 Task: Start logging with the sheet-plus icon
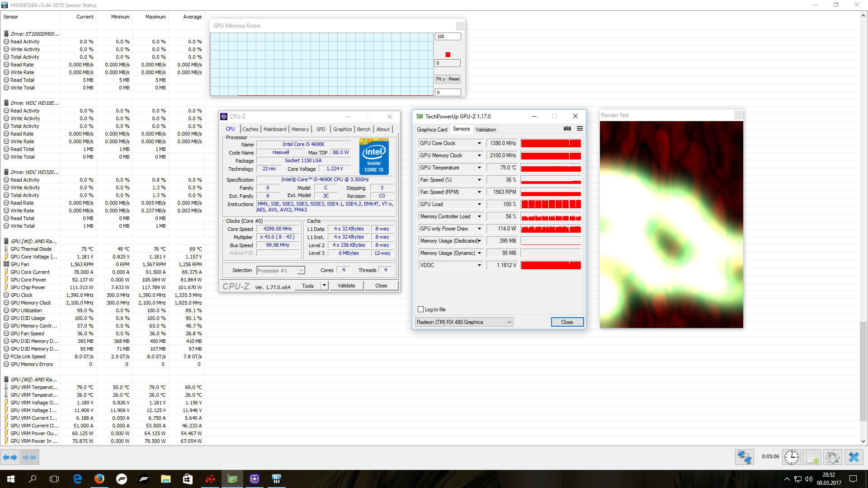point(812,457)
